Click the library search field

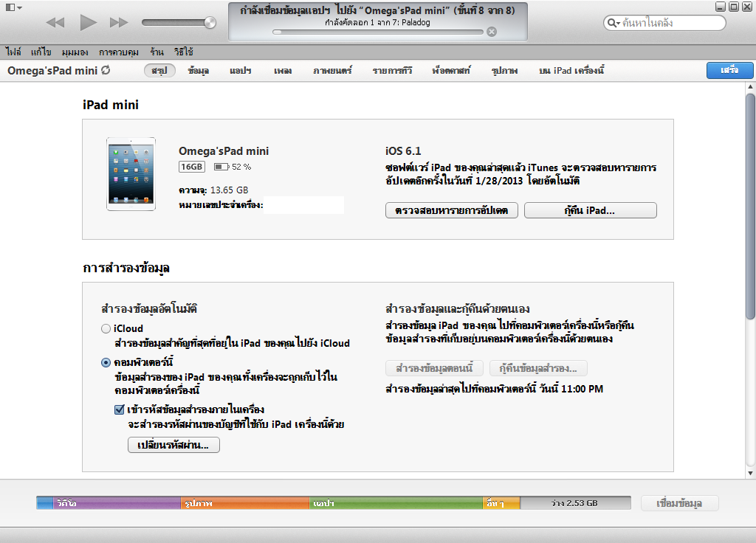tap(664, 23)
